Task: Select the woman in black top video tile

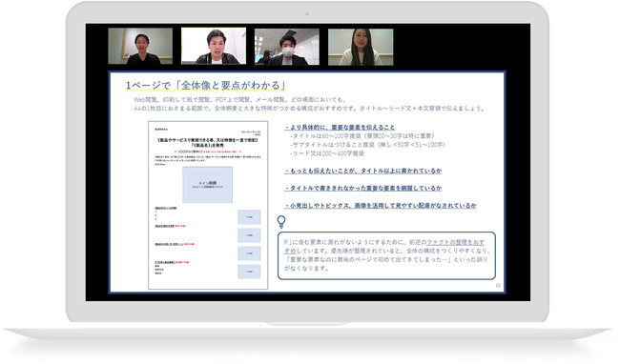Action: [x=140, y=46]
